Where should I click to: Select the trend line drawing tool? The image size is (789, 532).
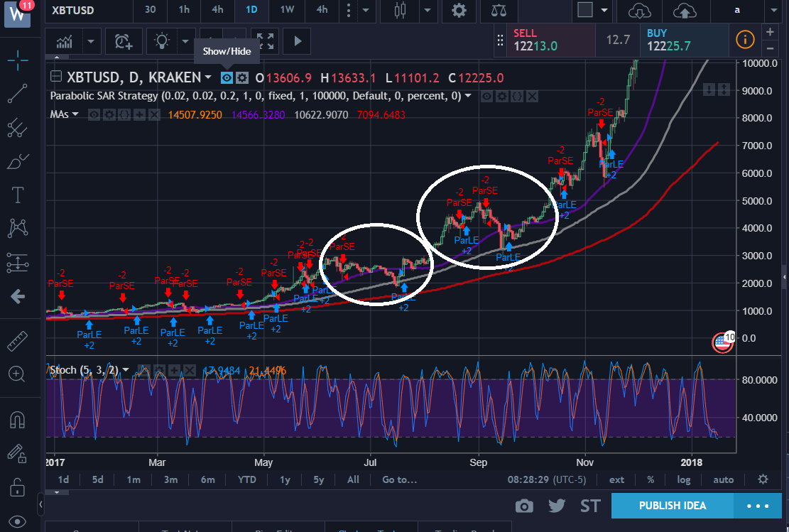[18, 94]
